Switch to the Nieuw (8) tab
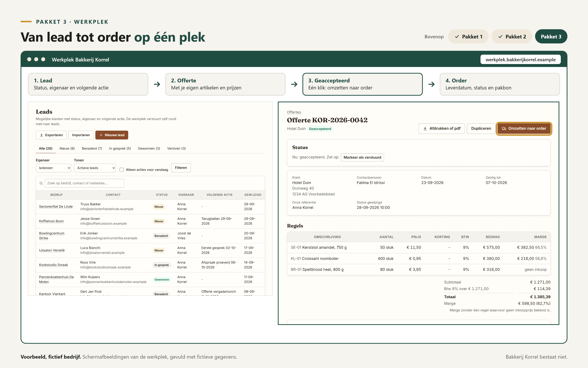Viewport: 588px width, 368px height. pos(67,148)
